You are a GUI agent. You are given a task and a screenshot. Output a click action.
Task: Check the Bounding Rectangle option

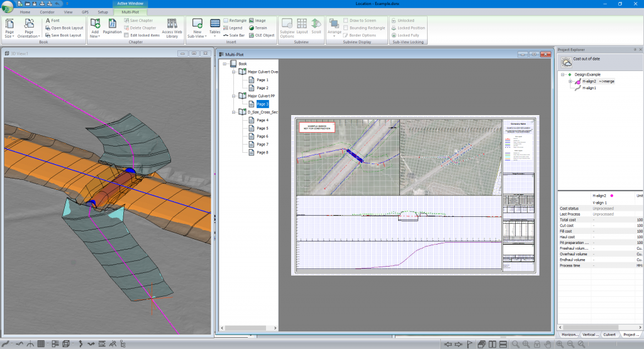347,28
